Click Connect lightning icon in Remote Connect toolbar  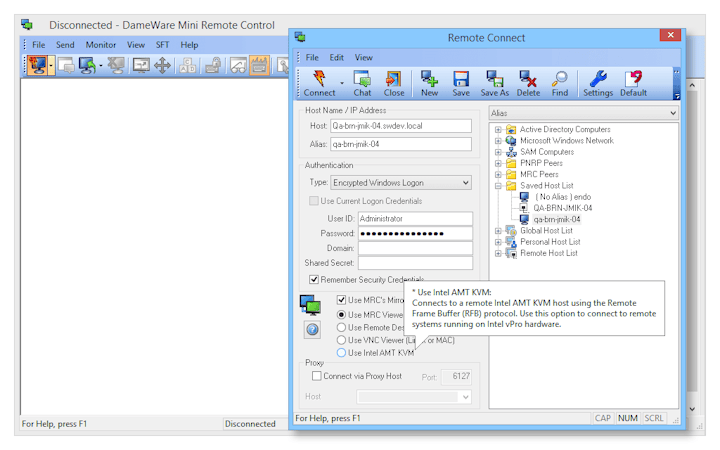[x=319, y=84]
